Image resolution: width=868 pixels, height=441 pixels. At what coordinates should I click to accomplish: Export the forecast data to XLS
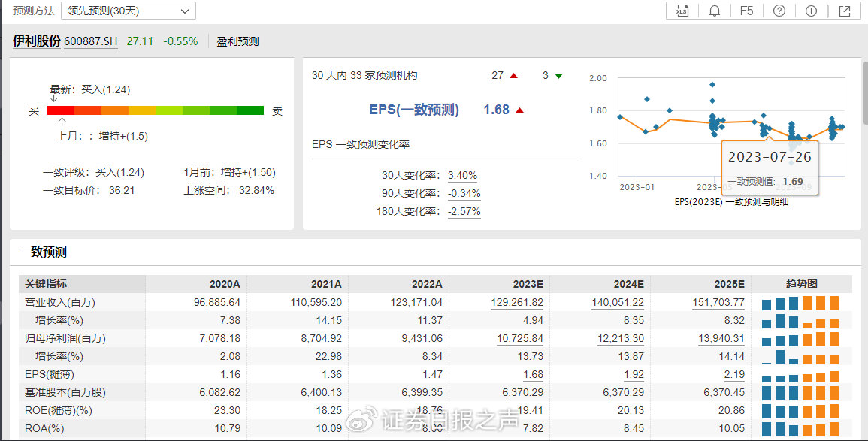coord(682,11)
